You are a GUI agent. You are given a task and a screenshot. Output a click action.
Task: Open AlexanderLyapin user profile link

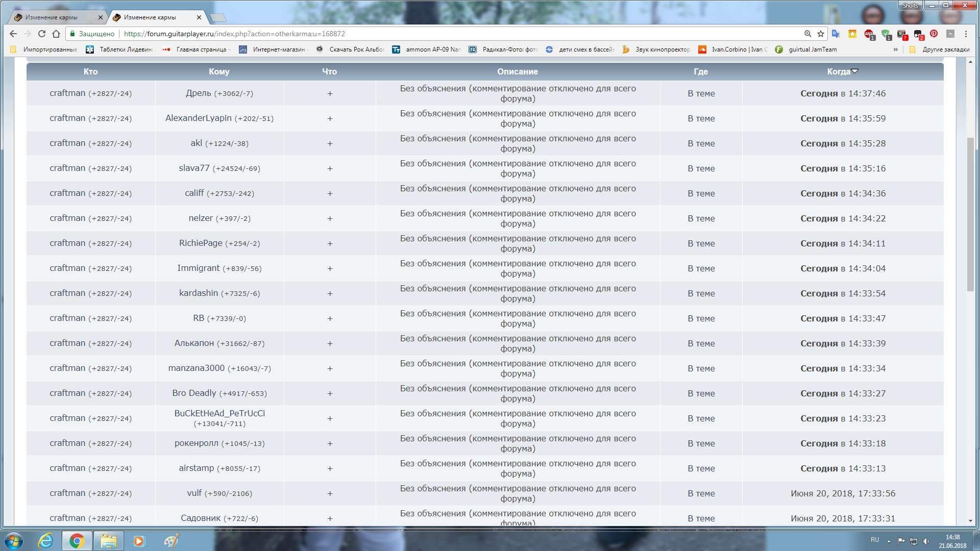tap(199, 118)
